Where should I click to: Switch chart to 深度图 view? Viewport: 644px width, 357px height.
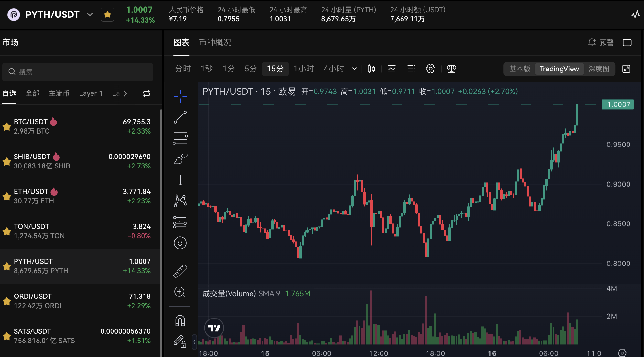pos(599,69)
